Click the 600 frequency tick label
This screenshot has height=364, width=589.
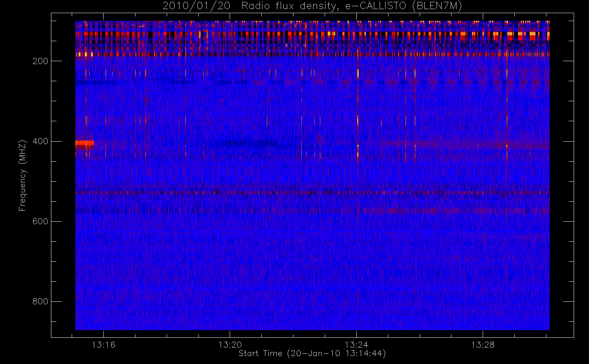40,221
